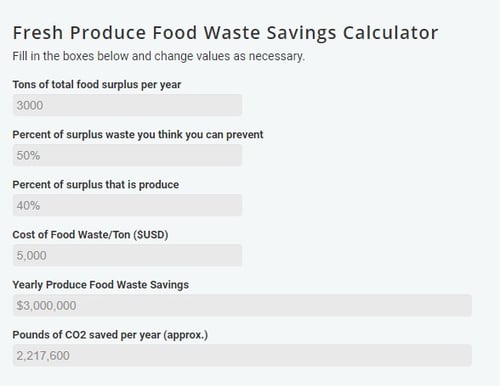Click the 5,000 cost value
This screenshot has height=386, width=500.
31,256
